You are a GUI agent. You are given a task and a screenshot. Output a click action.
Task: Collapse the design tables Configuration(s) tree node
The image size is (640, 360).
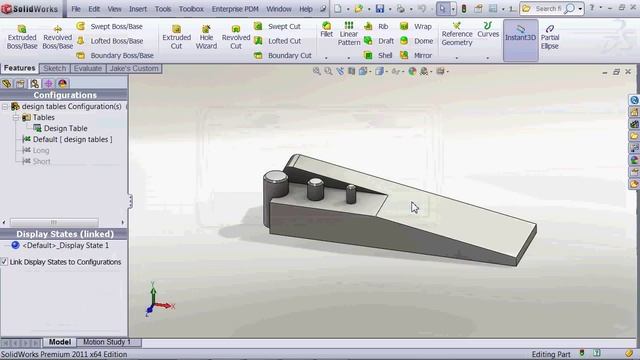[x=5, y=107]
